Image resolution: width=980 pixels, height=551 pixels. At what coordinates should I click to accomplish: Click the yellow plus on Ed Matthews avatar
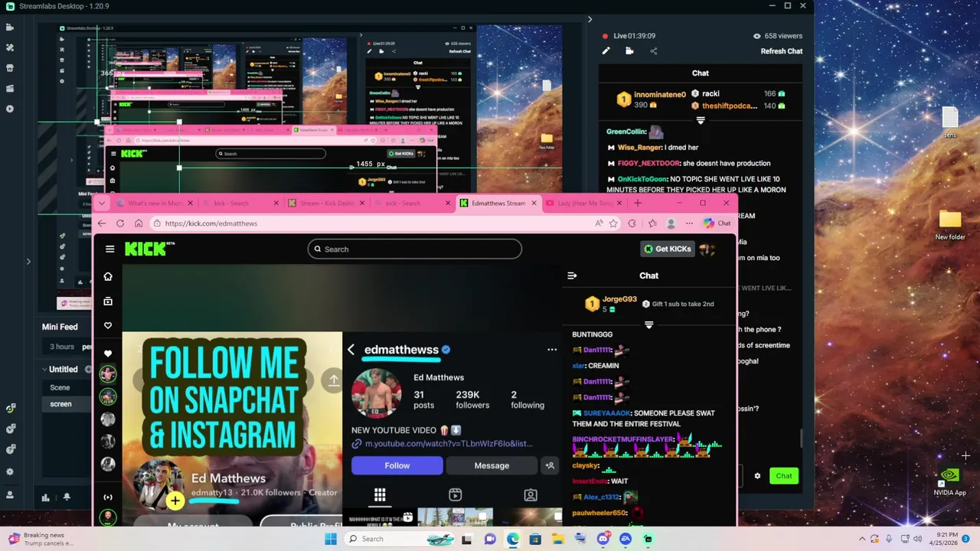[x=175, y=501]
